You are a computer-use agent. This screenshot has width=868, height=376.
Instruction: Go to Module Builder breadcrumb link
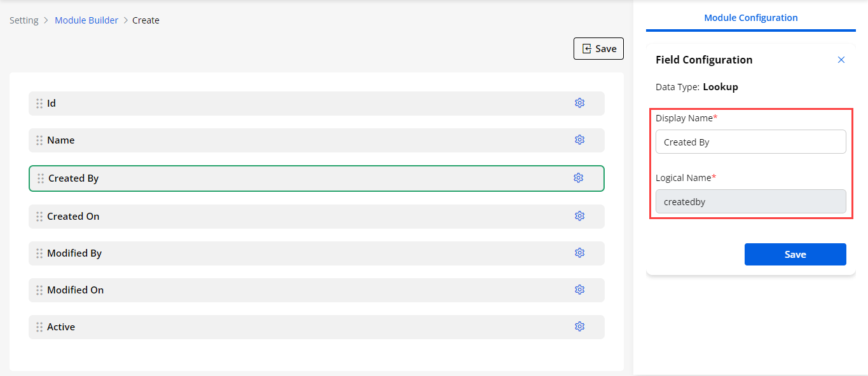86,20
